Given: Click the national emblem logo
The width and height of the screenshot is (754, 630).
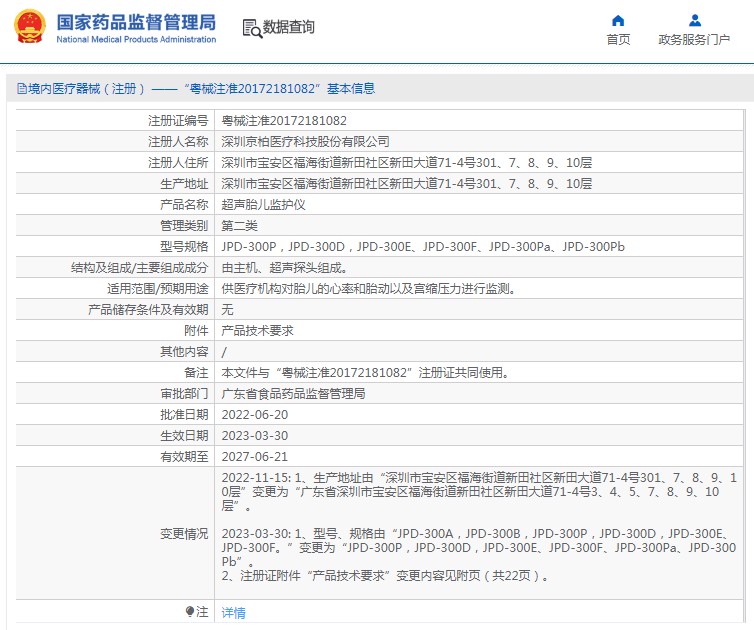Looking at the screenshot, I should 28,27.
